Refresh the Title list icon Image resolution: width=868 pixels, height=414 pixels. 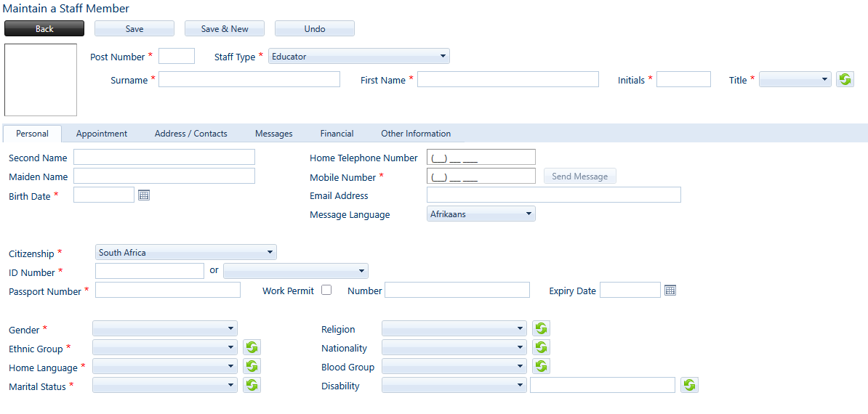pyautogui.click(x=845, y=80)
